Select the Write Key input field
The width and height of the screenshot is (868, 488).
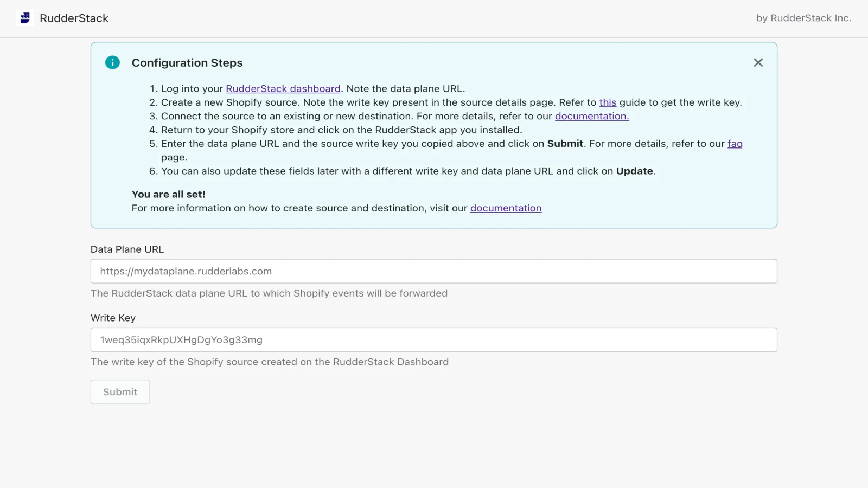coord(433,339)
